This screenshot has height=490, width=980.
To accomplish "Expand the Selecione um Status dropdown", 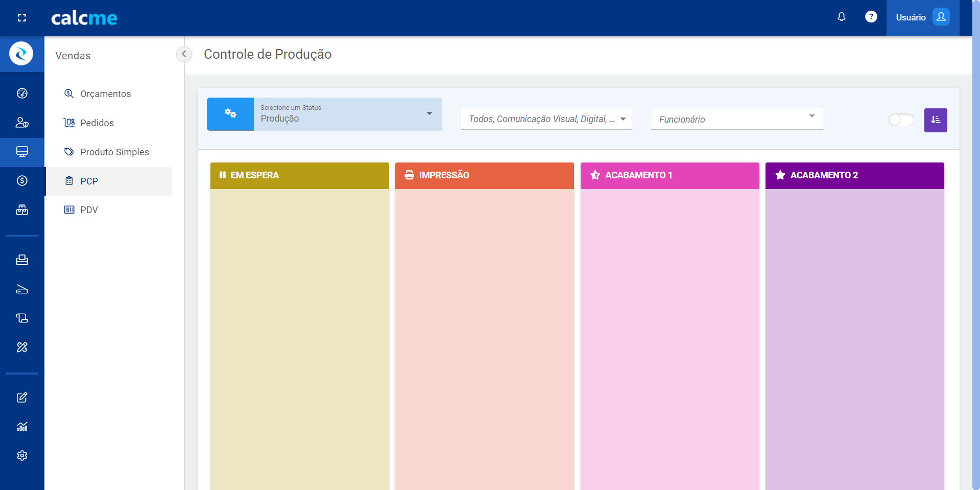I will (x=347, y=114).
